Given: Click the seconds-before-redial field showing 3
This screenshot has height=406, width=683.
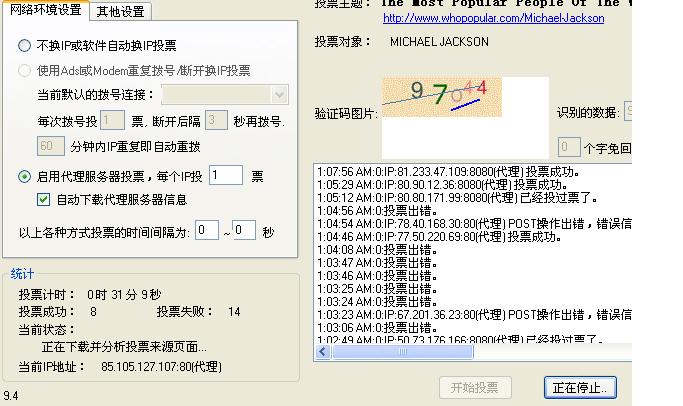Looking at the screenshot, I should pos(216,121).
